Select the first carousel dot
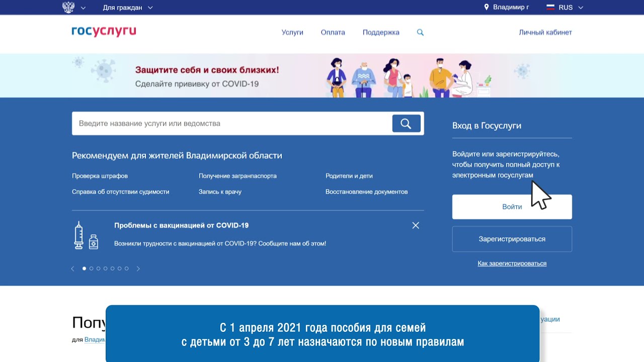The width and height of the screenshot is (644, 362). tap(84, 268)
